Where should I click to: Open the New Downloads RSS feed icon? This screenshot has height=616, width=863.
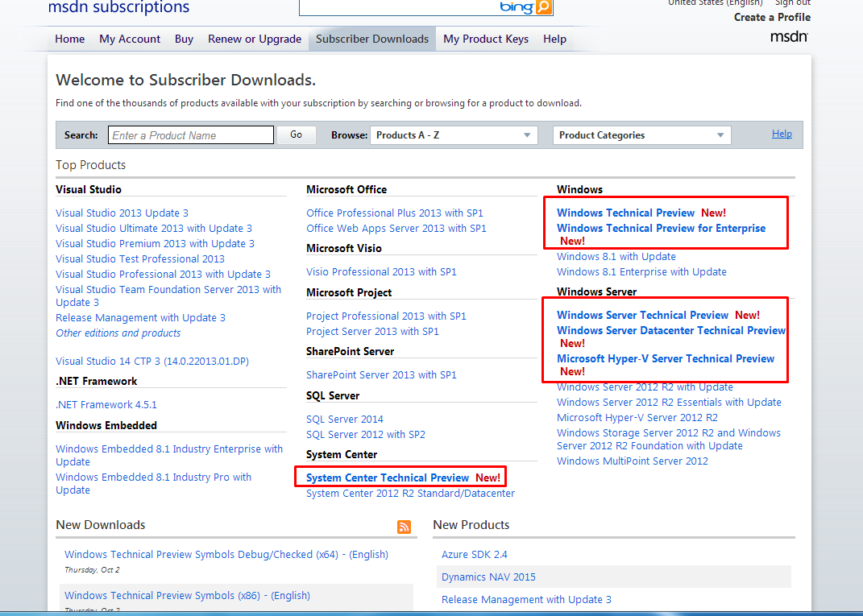point(404,527)
